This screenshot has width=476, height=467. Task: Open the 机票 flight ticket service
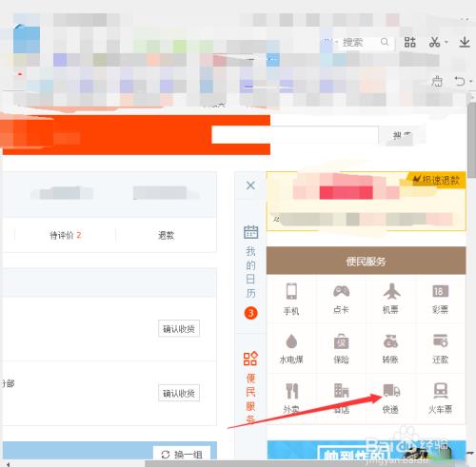coord(391,299)
